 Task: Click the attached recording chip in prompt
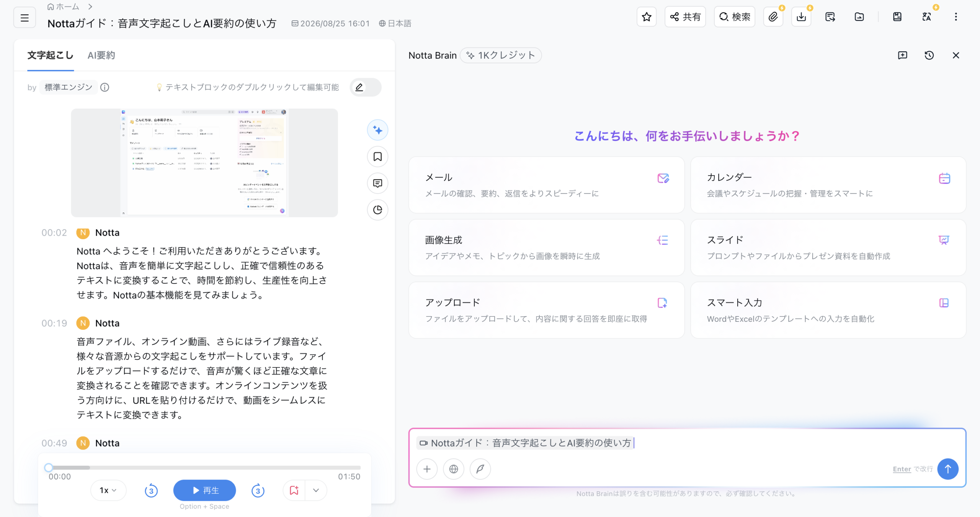(x=525, y=443)
